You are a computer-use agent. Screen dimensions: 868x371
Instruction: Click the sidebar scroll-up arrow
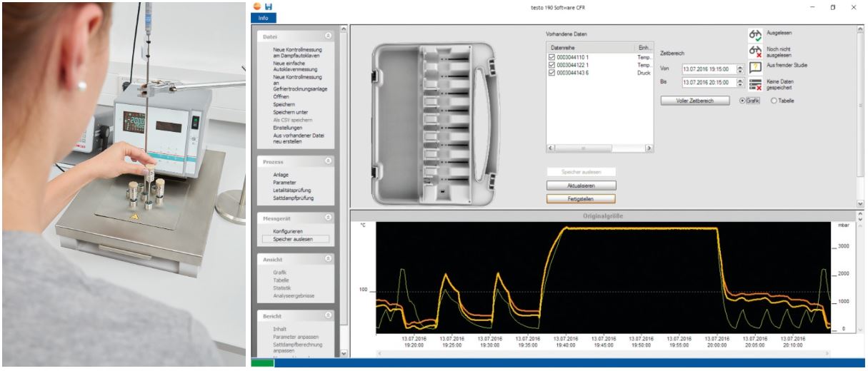point(344,29)
